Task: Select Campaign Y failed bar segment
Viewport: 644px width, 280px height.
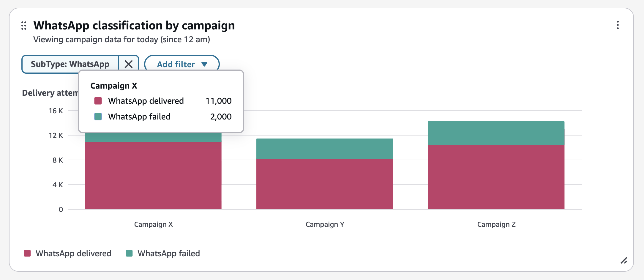Action: [324, 149]
